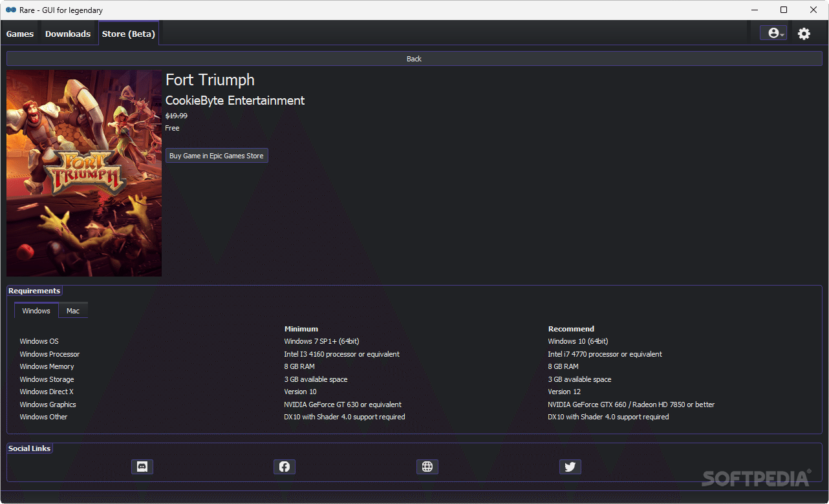
Task: Click the CookieByte Entertainment developer name
Action: click(235, 101)
